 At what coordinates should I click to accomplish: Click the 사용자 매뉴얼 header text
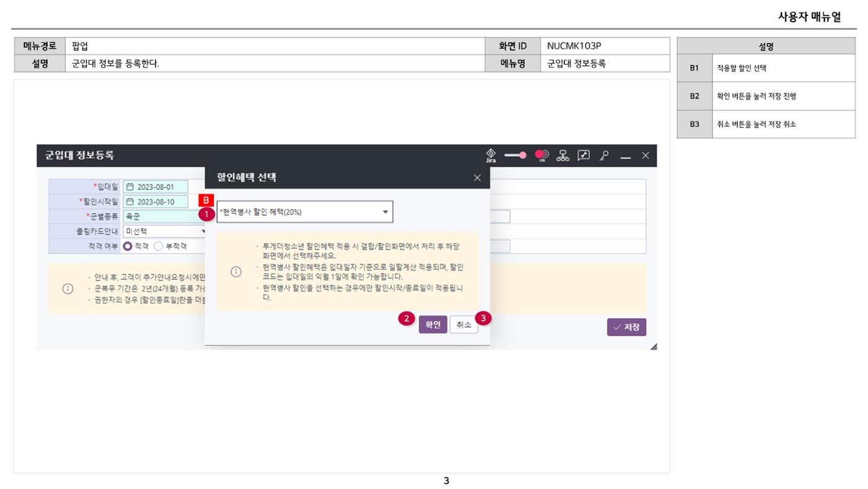click(809, 17)
